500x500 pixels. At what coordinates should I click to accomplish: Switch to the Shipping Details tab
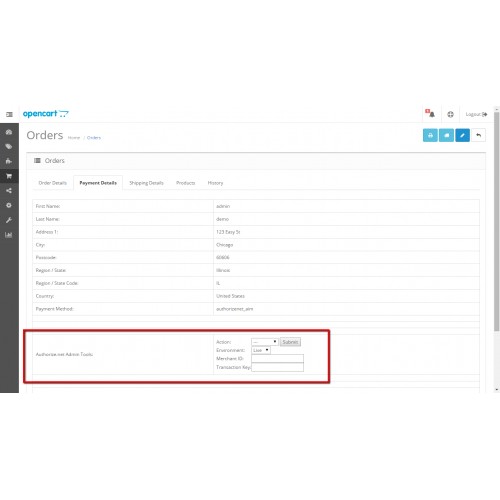click(x=146, y=183)
